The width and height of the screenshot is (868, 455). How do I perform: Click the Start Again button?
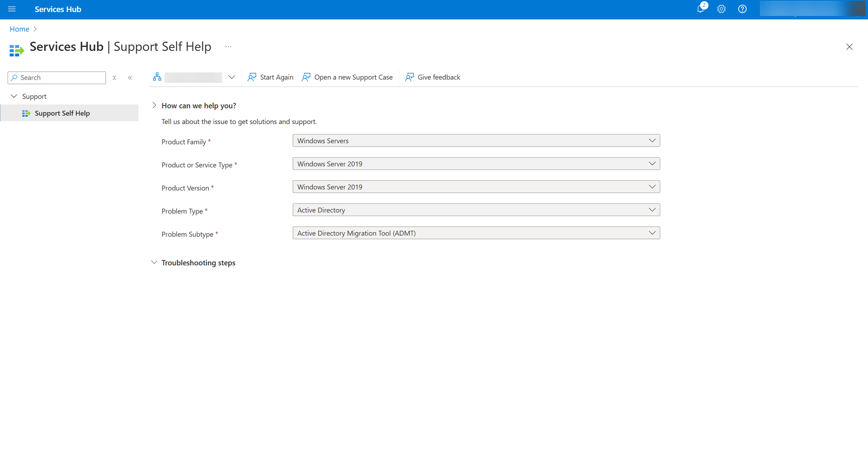tap(271, 77)
